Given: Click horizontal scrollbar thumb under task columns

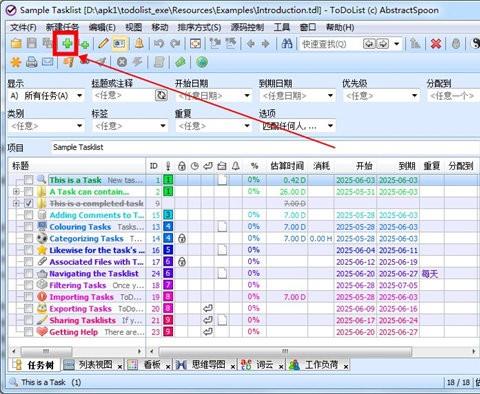Looking at the screenshot, I should 285,351.
